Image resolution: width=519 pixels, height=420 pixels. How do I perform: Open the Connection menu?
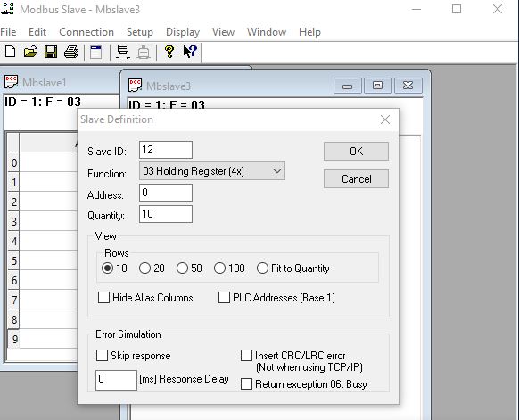click(86, 32)
